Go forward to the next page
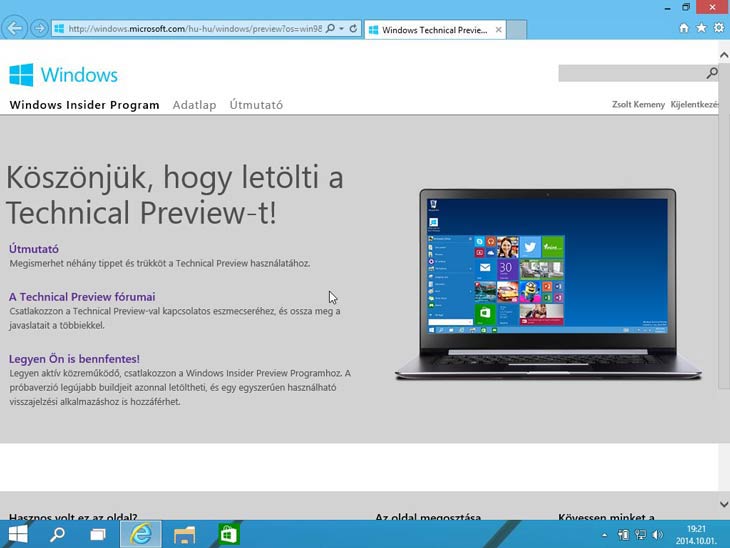The height and width of the screenshot is (548, 730). (40, 28)
